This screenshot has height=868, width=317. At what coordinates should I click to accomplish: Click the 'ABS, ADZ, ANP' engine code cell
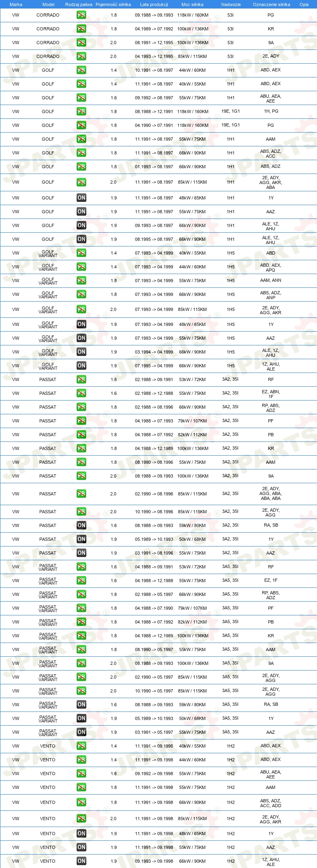271,295
